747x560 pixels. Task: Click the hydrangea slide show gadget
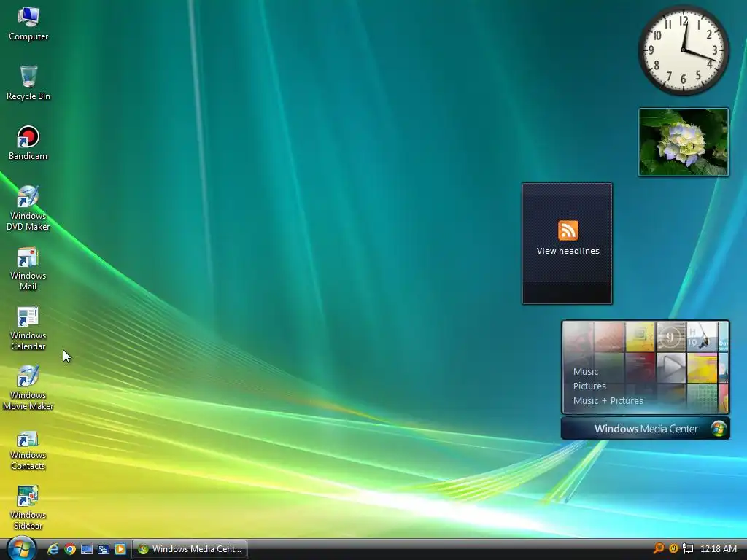point(684,142)
